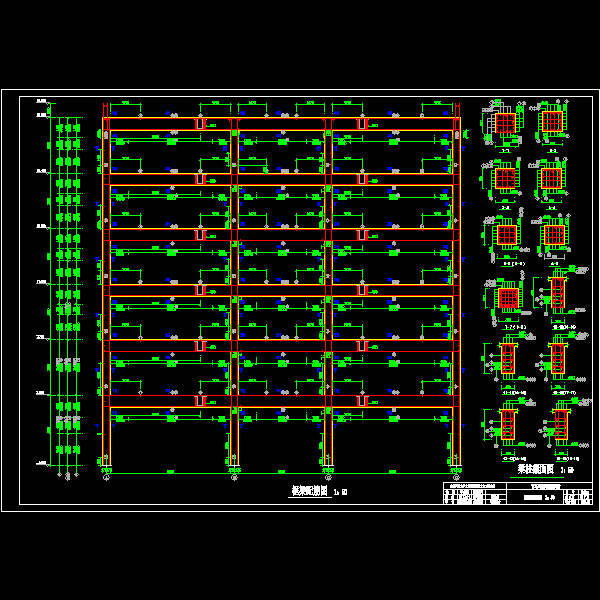Click the topmost elevation label on left edge

(x=42, y=101)
